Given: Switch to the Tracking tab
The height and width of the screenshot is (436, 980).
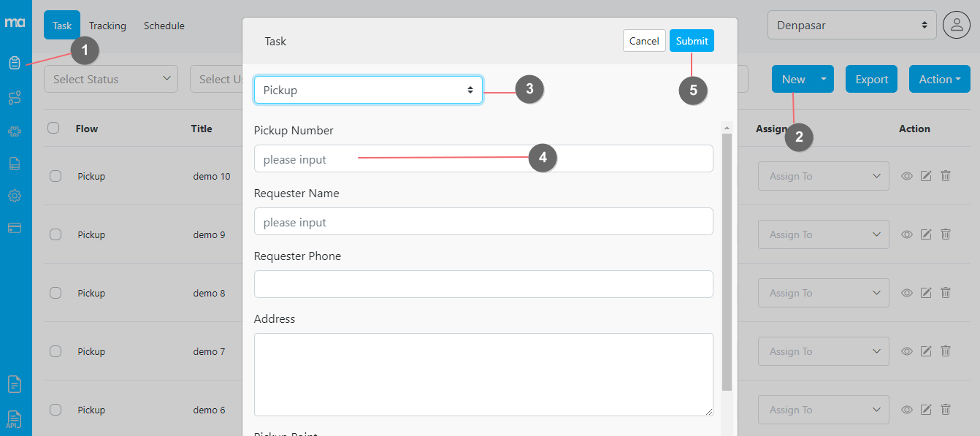Looking at the screenshot, I should (x=107, y=25).
